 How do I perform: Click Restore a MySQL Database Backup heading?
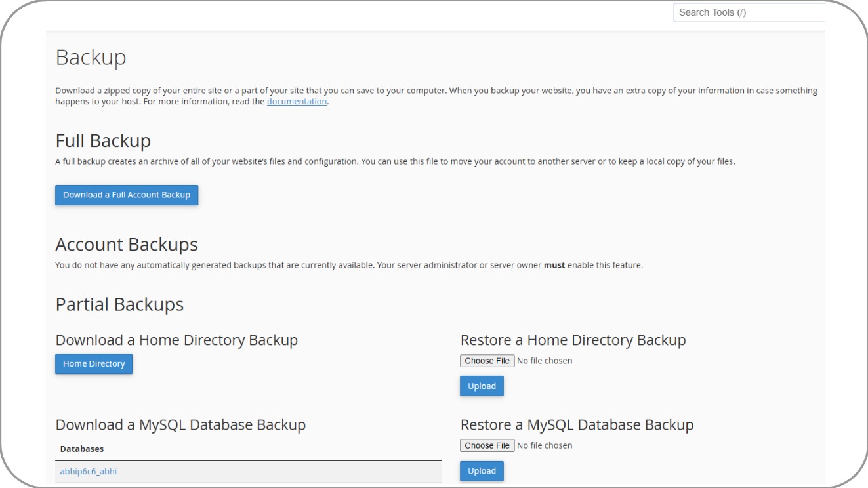pyautogui.click(x=577, y=424)
